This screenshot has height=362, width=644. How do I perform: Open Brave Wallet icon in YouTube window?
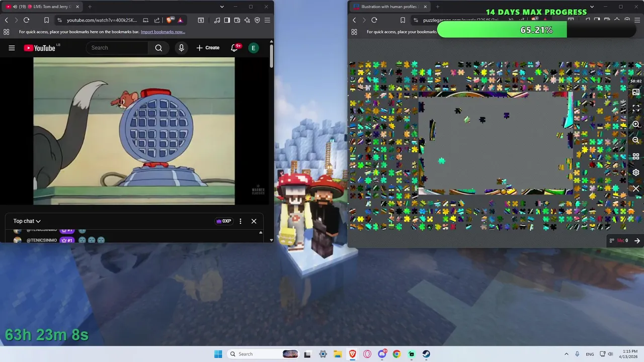[x=237, y=20]
